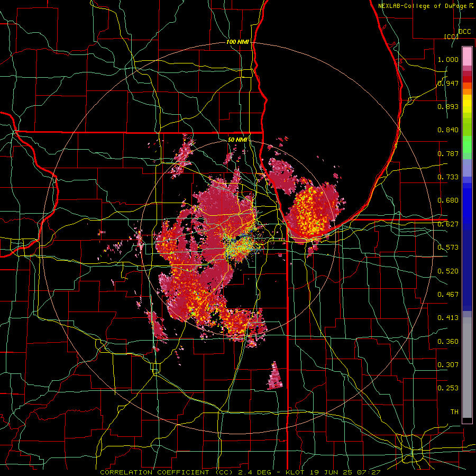Screen dimensions: 476x476
Task: Select the 1.000 scale value
Action: pos(448,59)
